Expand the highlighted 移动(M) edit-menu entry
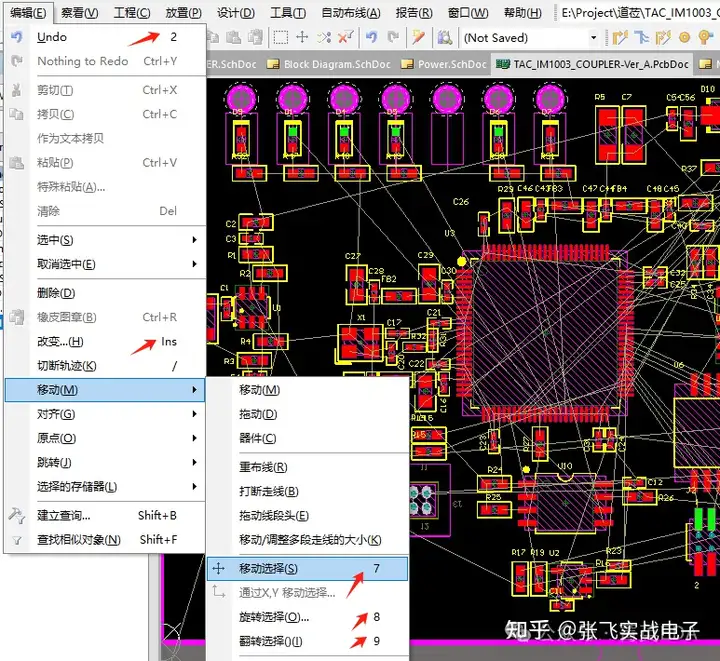 tap(105, 390)
